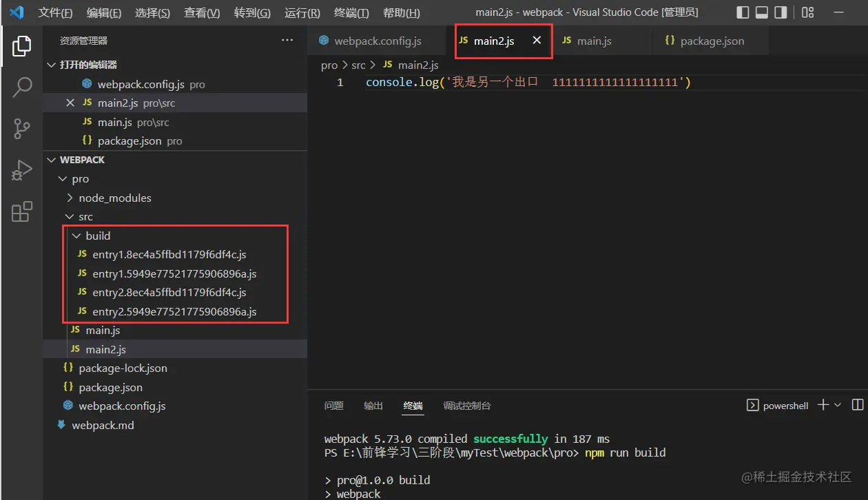
Task: Open the 运行(R) menu
Action: click(302, 13)
